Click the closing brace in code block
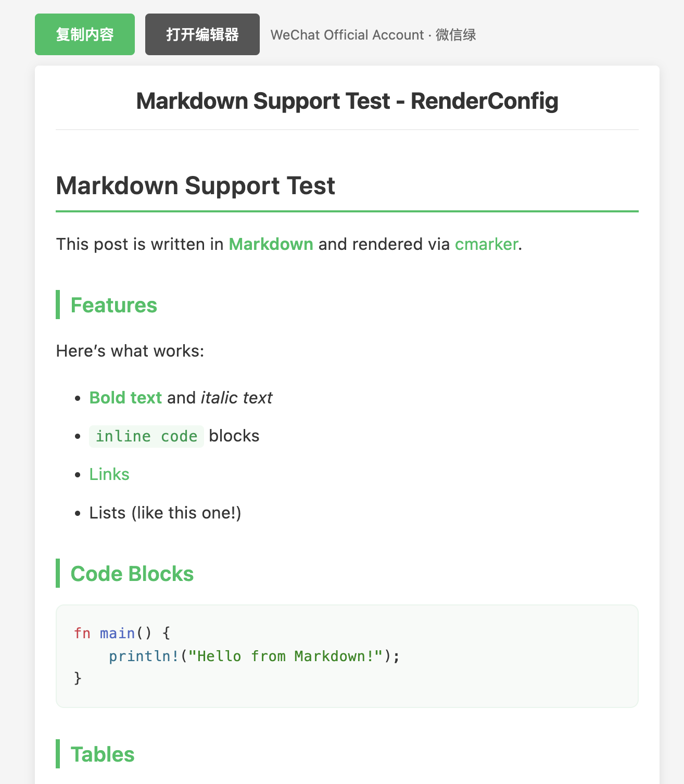The image size is (684, 784). pos(78,678)
